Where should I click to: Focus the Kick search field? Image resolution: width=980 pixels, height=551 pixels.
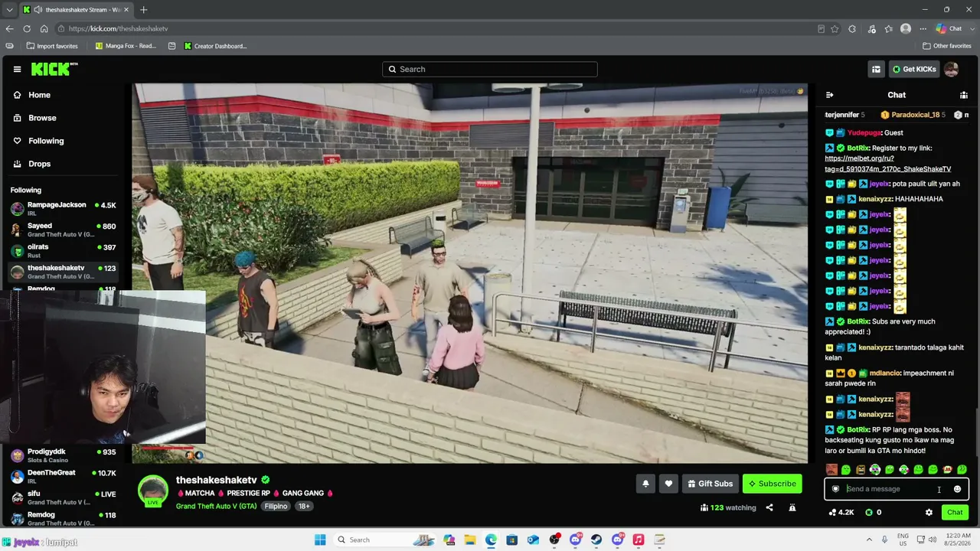[490, 69]
